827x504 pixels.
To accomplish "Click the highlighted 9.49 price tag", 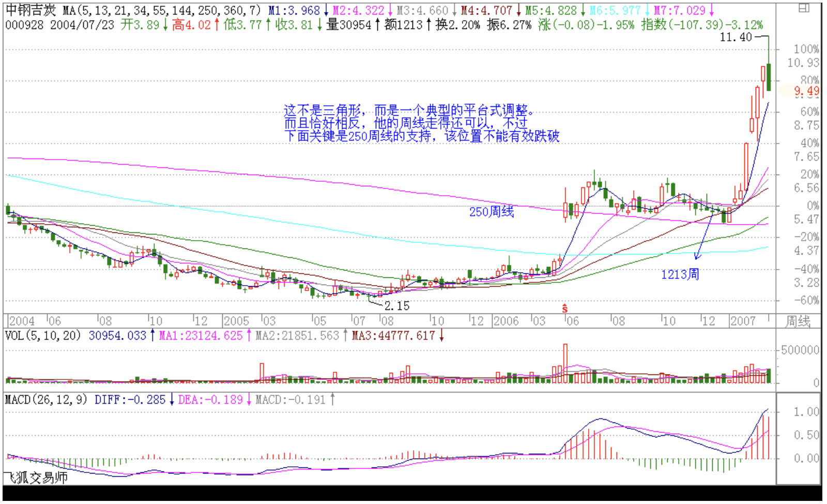I will tap(806, 91).
